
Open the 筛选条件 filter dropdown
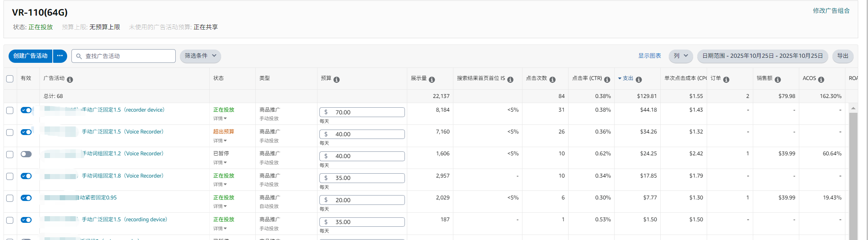[x=200, y=56]
